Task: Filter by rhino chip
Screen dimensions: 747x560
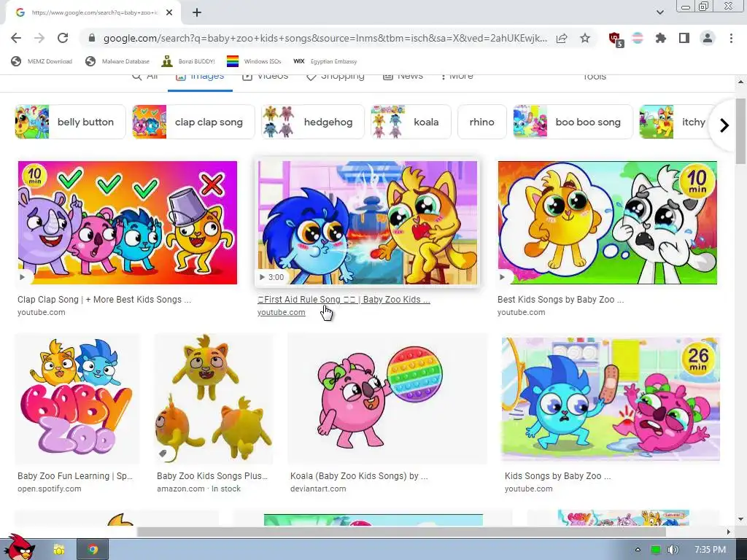Action: (481, 122)
